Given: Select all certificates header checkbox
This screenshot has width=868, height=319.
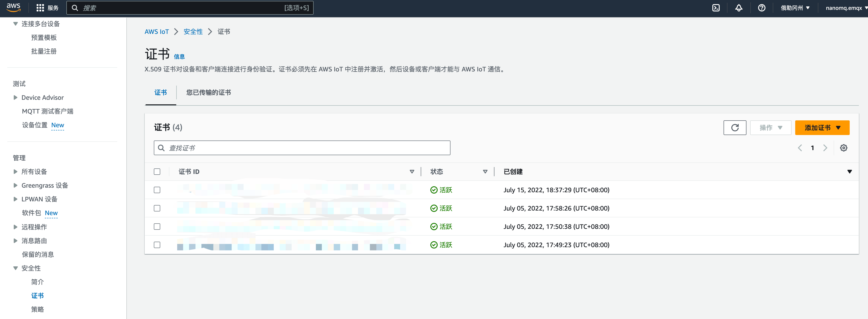Looking at the screenshot, I should point(157,172).
